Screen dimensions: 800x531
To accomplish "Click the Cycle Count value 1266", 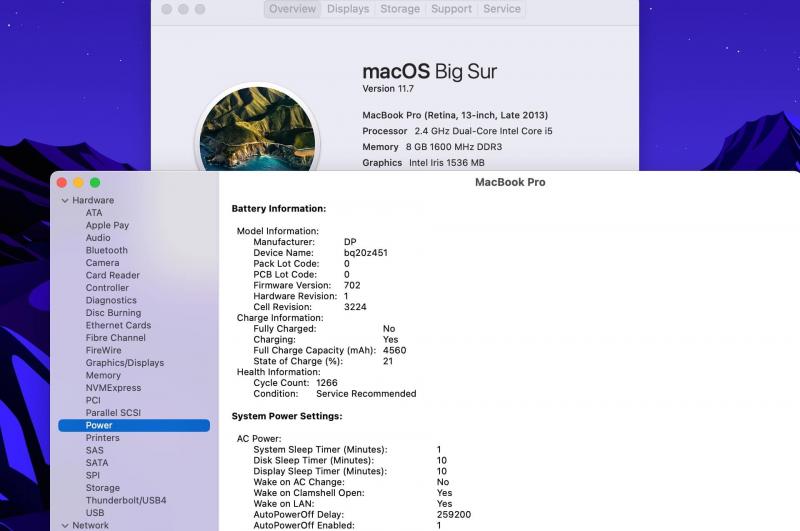I will point(327,383).
